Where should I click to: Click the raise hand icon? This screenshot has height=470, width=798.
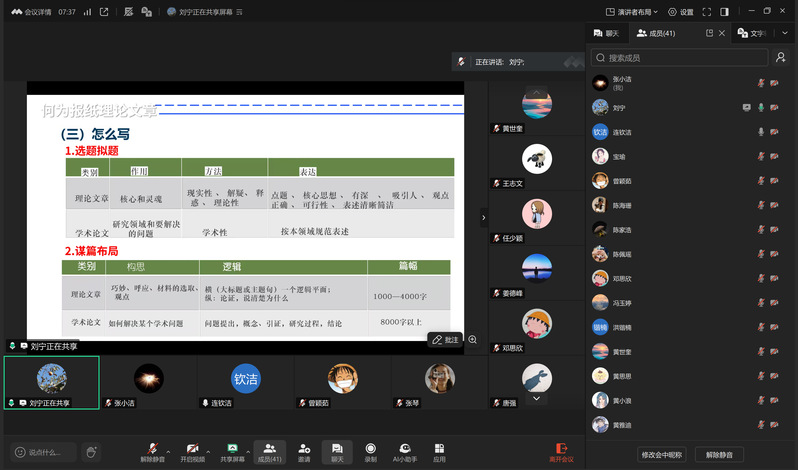point(91,452)
